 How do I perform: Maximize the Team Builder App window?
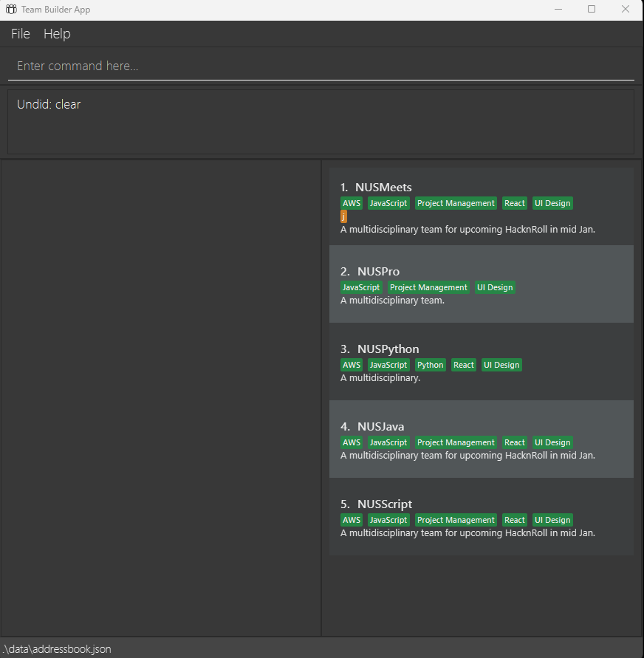pyautogui.click(x=592, y=10)
